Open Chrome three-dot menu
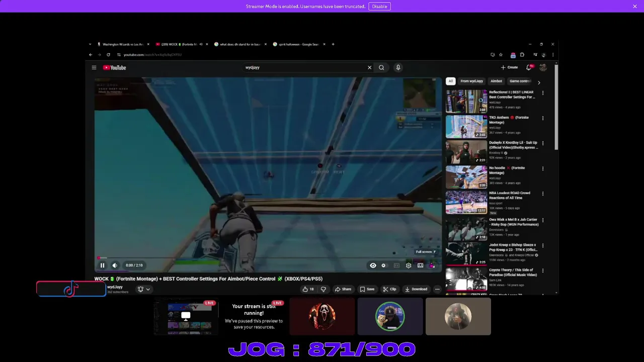This screenshot has height=362, width=644. pyautogui.click(x=553, y=55)
